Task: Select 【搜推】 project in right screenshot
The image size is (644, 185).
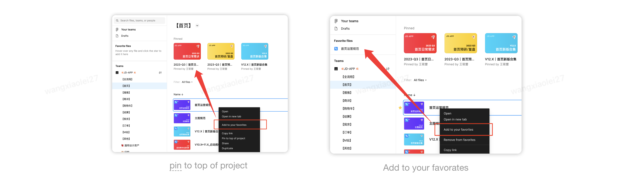Action: pyautogui.click(x=347, y=93)
